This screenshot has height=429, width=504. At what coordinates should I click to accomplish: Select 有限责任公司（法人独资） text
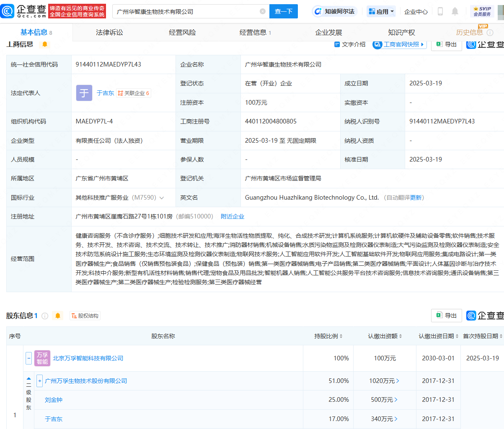(x=109, y=141)
